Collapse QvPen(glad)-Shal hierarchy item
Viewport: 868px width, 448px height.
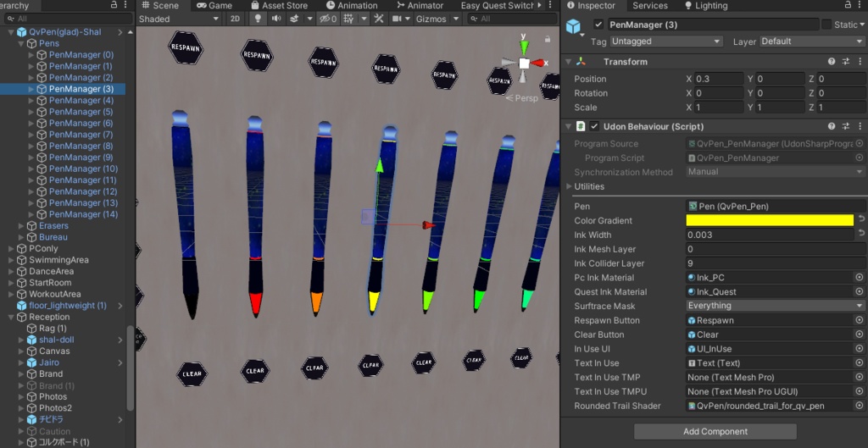click(x=10, y=32)
